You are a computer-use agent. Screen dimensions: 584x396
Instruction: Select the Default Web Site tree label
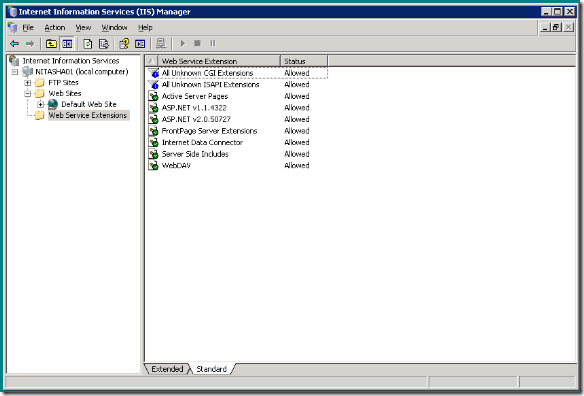pyautogui.click(x=89, y=104)
